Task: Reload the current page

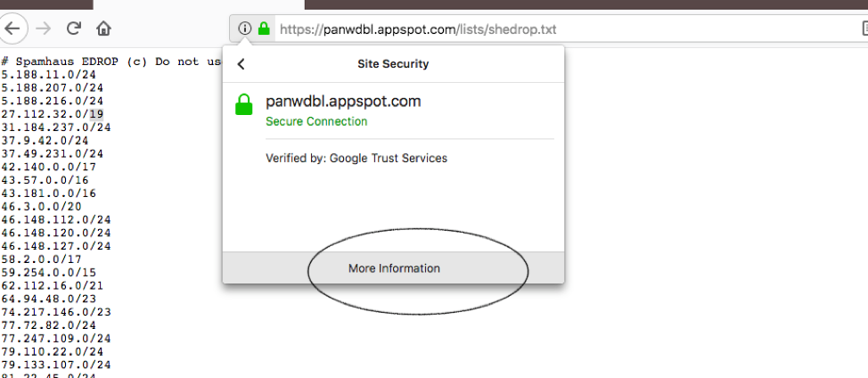Action: tap(74, 29)
